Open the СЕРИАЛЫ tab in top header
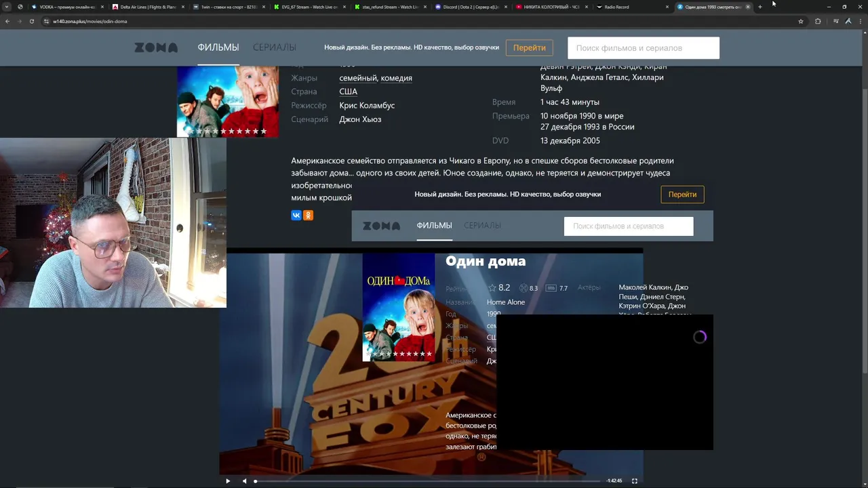 pyautogui.click(x=275, y=47)
